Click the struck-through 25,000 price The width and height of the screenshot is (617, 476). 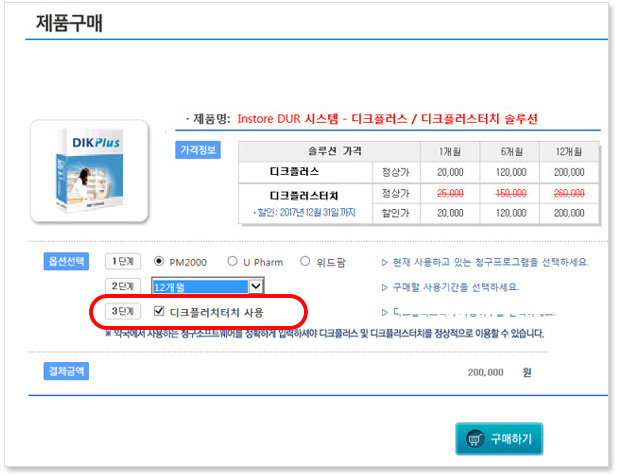pyautogui.click(x=450, y=193)
